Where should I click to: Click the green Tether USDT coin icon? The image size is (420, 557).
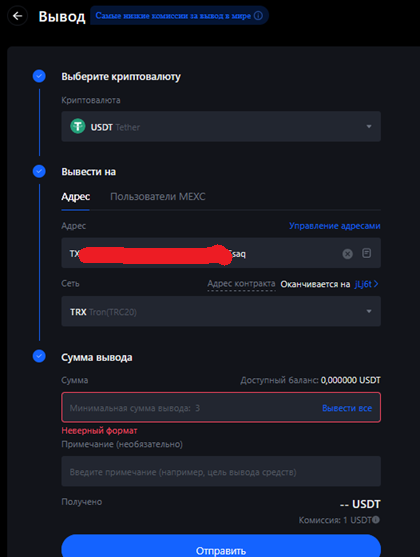coord(78,126)
